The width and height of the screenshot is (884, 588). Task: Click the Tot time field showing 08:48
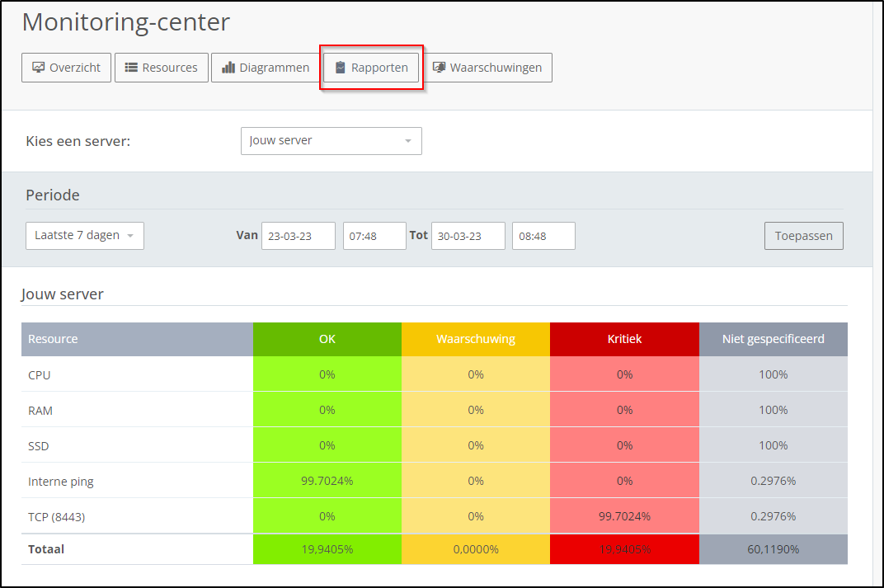[x=543, y=235]
